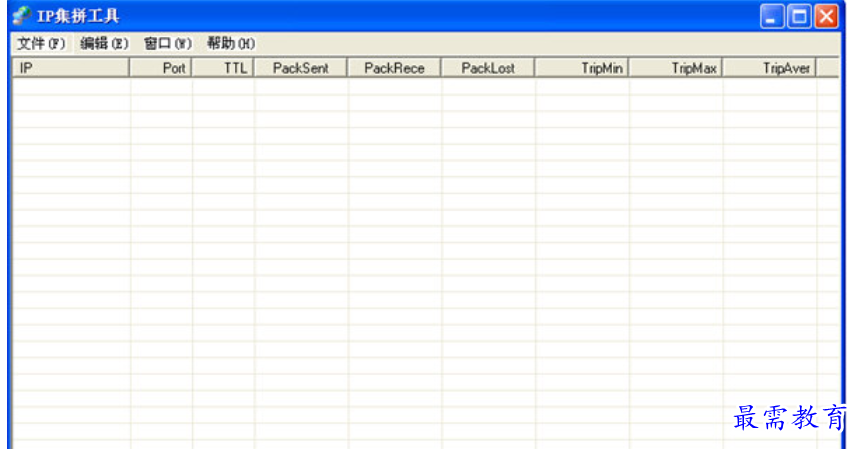This screenshot has width=855, height=449.
Task: Sort by the Port column header
Action: (160, 68)
